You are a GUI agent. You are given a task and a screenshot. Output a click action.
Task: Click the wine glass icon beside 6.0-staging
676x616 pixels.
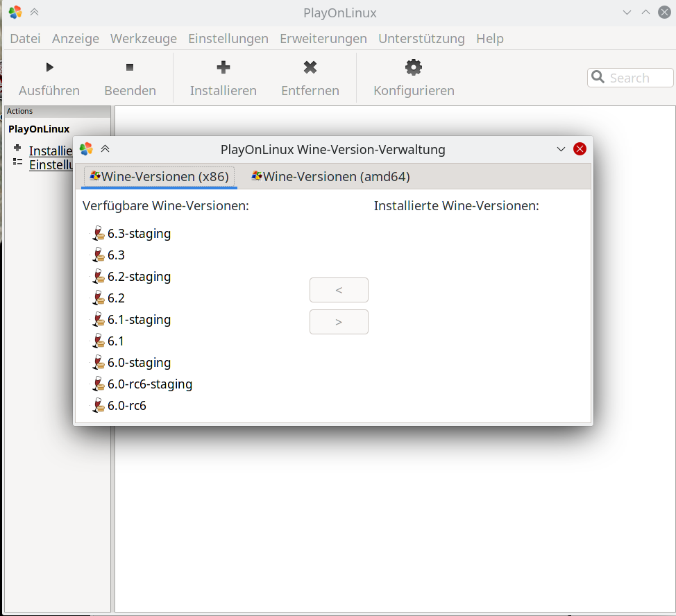click(99, 363)
